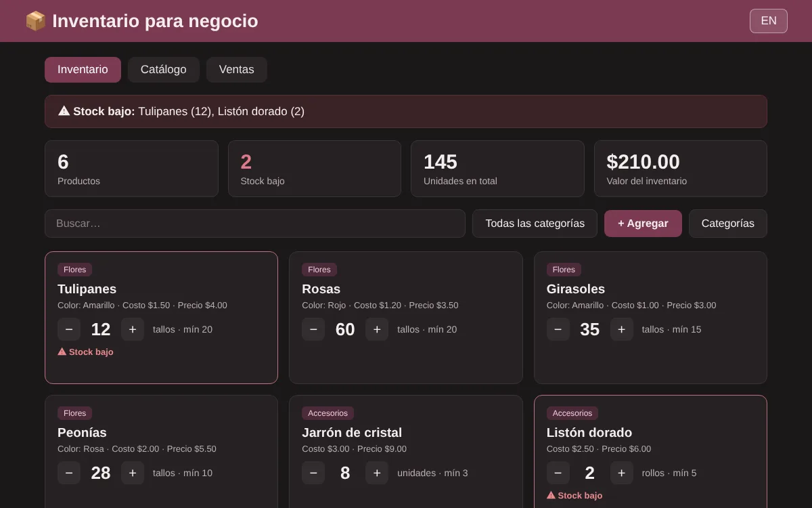Click the Jarrón de cristal title

[352, 433]
